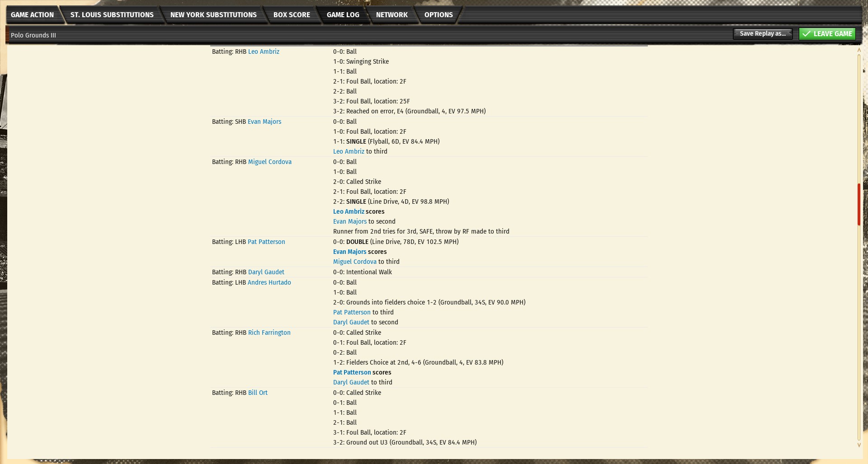The image size is (868, 464).
Task: Open Andres Hurtado's player page link
Action: click(269, 283)
